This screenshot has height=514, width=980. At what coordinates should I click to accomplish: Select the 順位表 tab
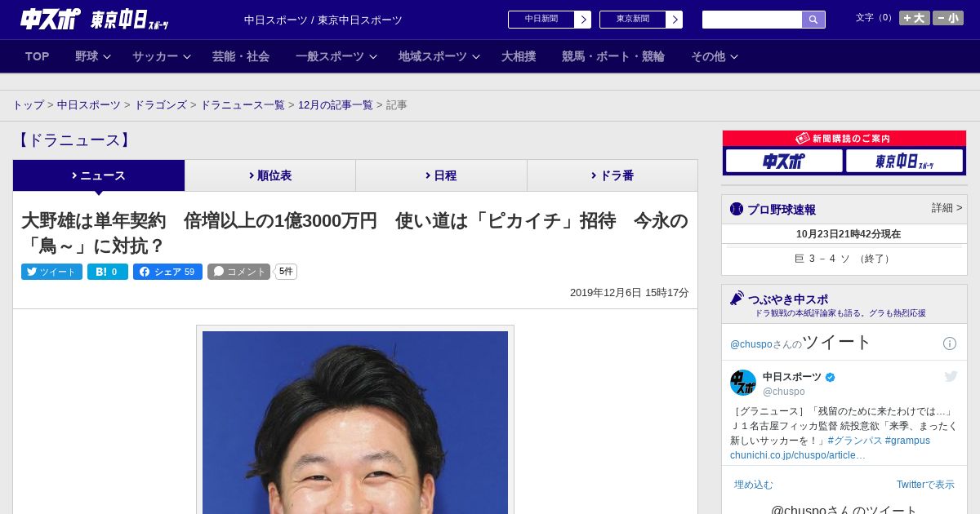(270, 175)
